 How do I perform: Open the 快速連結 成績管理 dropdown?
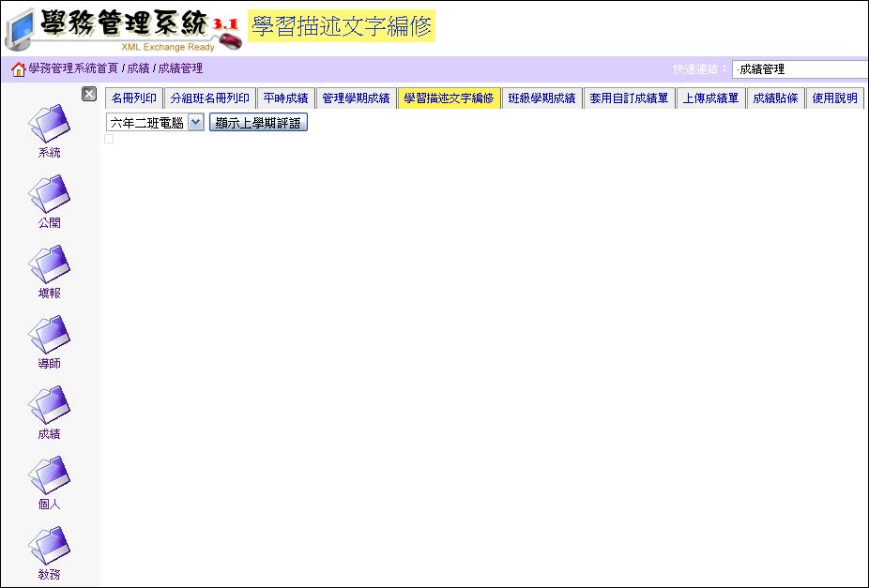[800, 69]
